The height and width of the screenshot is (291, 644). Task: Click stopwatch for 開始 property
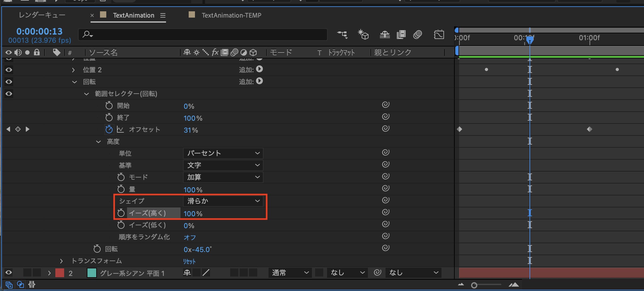coord(109,105)
